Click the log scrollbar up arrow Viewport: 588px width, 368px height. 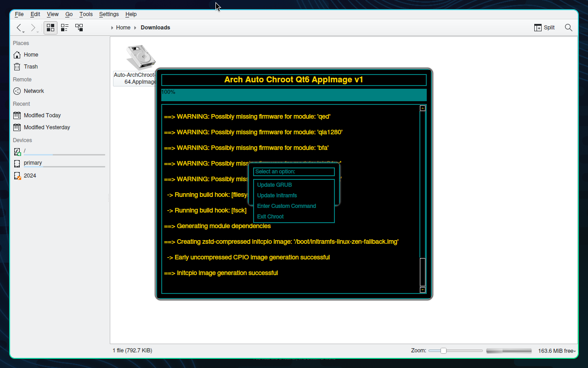click(423, 108)
